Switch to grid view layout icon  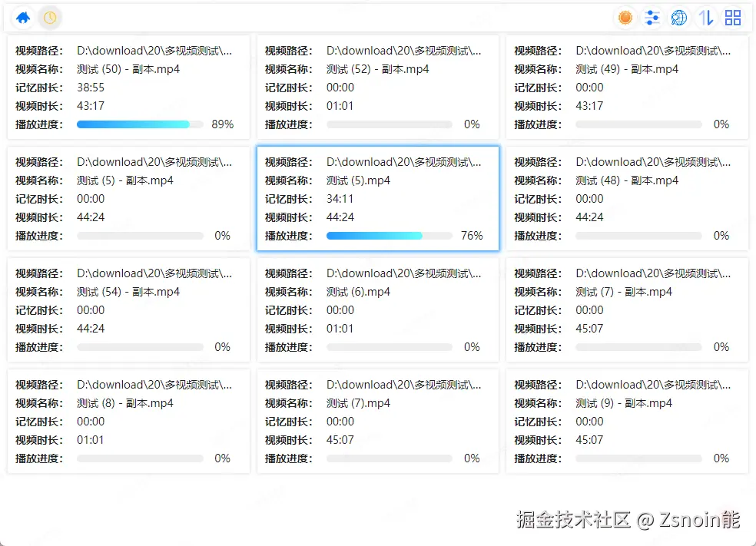click(x=733, y=18)
